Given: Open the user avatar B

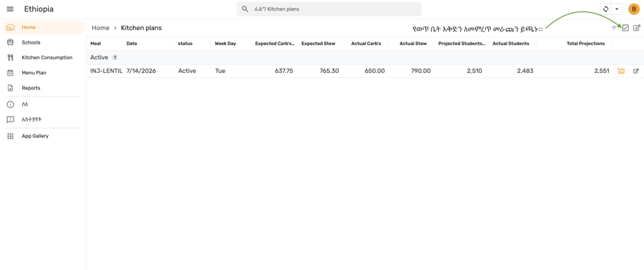Looking at the screenshot, I should tap(634, 9).
